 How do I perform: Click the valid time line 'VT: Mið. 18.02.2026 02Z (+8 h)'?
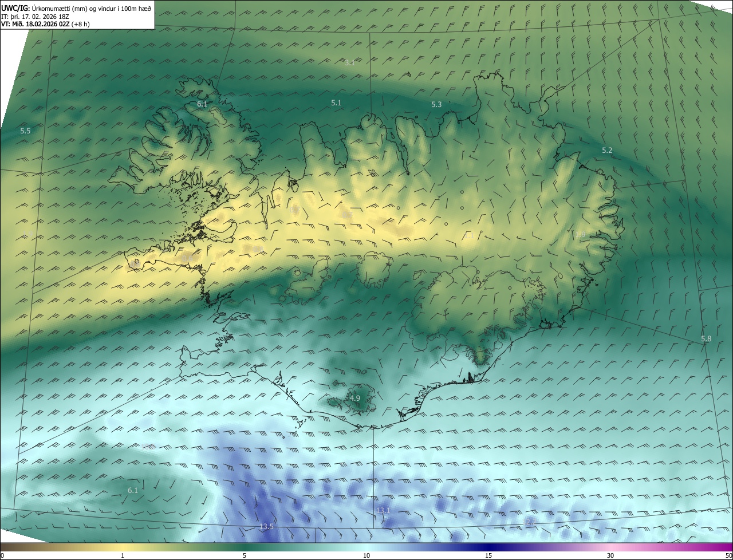click(x=45, y=24)
